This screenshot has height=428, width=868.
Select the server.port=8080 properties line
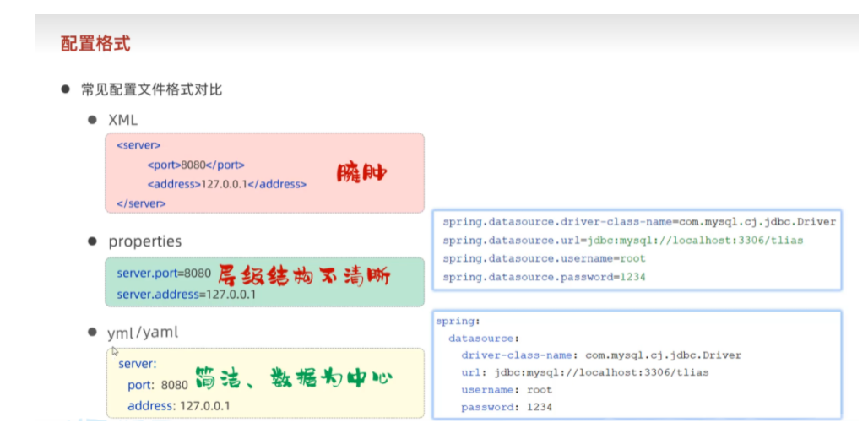[164, 273]
